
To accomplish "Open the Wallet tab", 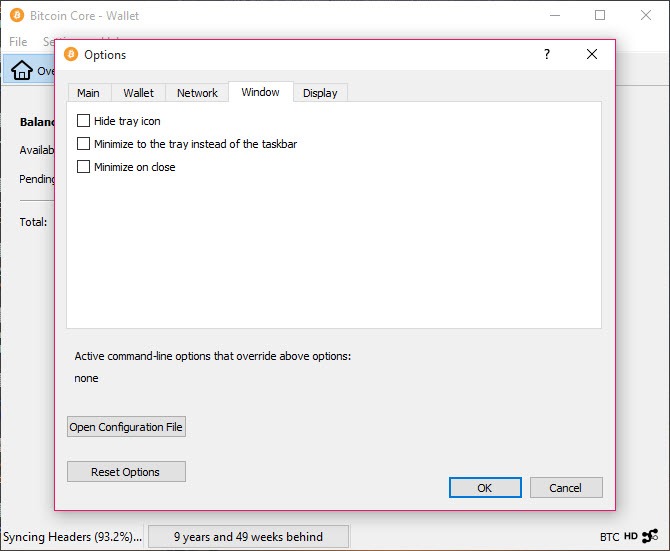I will coord(138,93).
